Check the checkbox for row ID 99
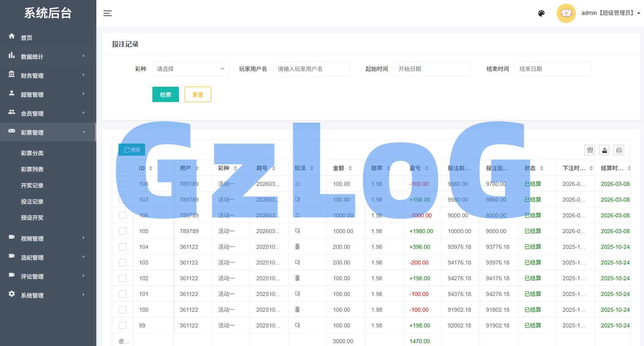 (x=123, y=325)
